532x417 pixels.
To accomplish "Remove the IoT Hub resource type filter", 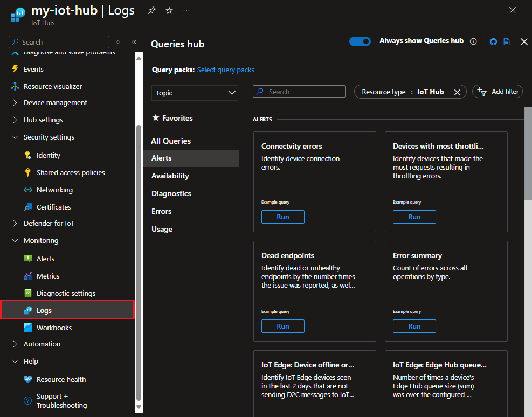I will tap(457, 92).
